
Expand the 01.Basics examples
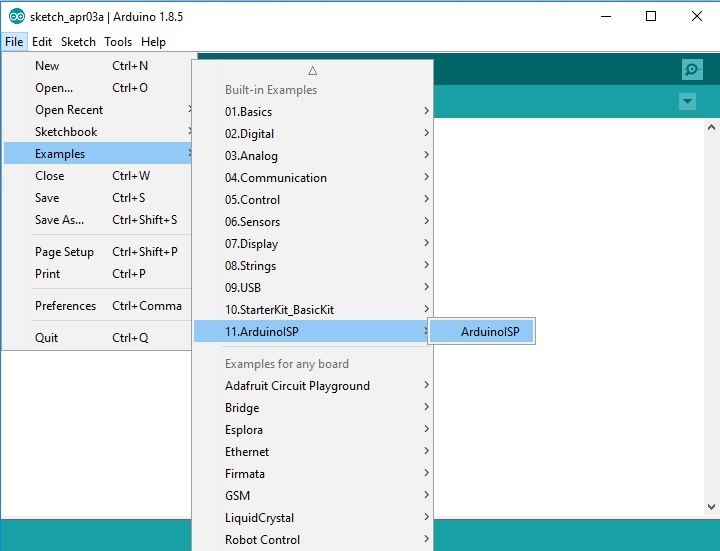click(313, 112)
